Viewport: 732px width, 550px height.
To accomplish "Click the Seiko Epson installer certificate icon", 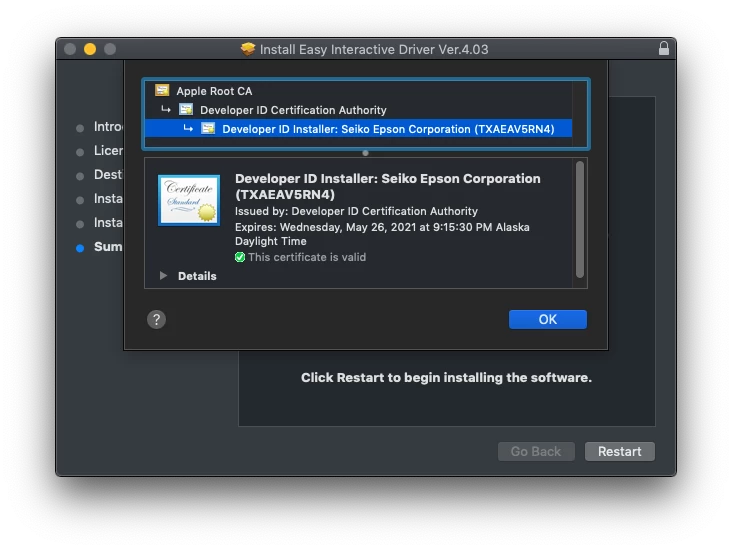I will 208,128.
